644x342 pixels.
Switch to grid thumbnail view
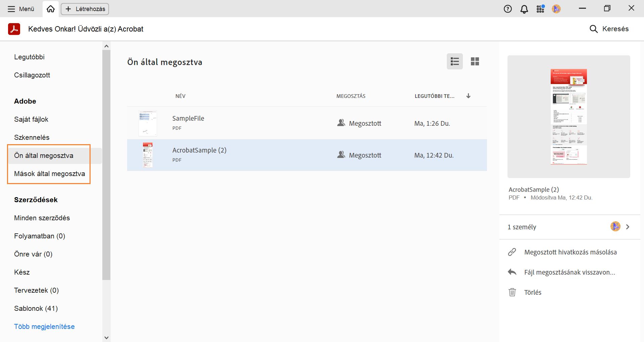(475, 61)
